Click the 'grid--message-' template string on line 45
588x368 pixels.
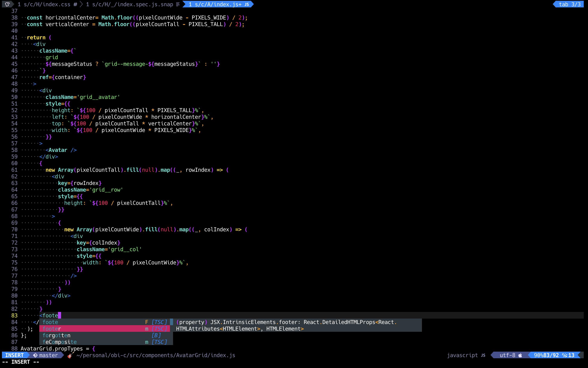tap(126, 64)
